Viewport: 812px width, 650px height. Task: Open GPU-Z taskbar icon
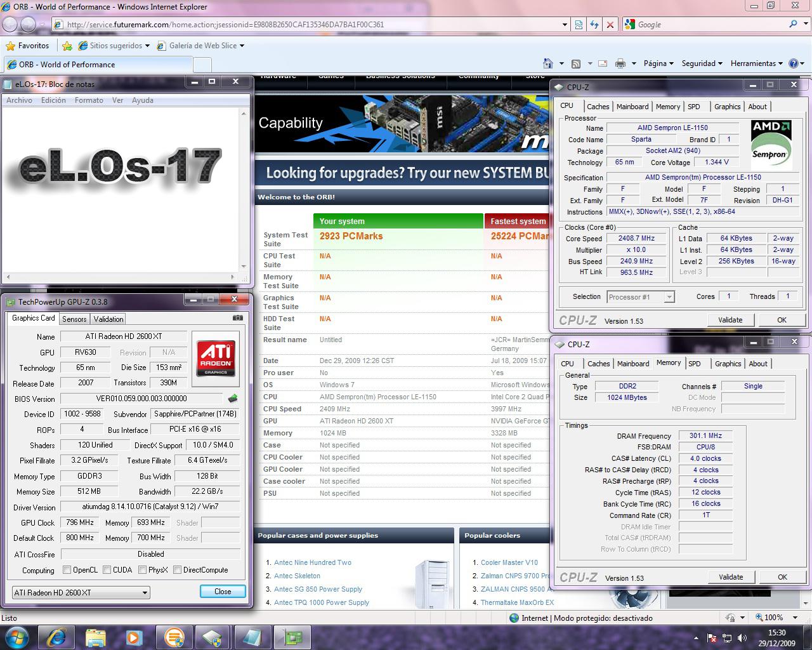click(x=293, y=637)
